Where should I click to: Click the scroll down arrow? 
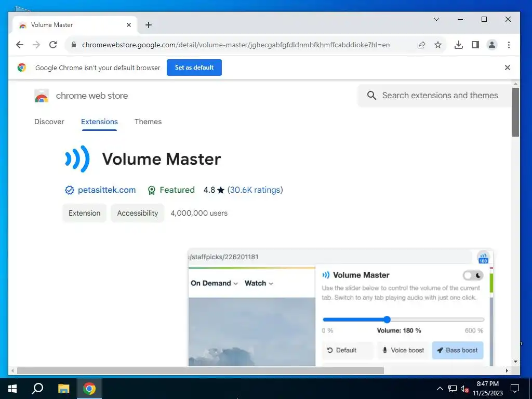click(x=516, y=362)
